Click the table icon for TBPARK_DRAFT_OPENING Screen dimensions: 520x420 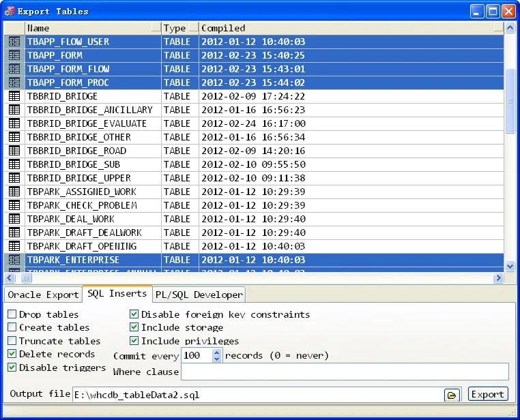click(x=14, y=246)
